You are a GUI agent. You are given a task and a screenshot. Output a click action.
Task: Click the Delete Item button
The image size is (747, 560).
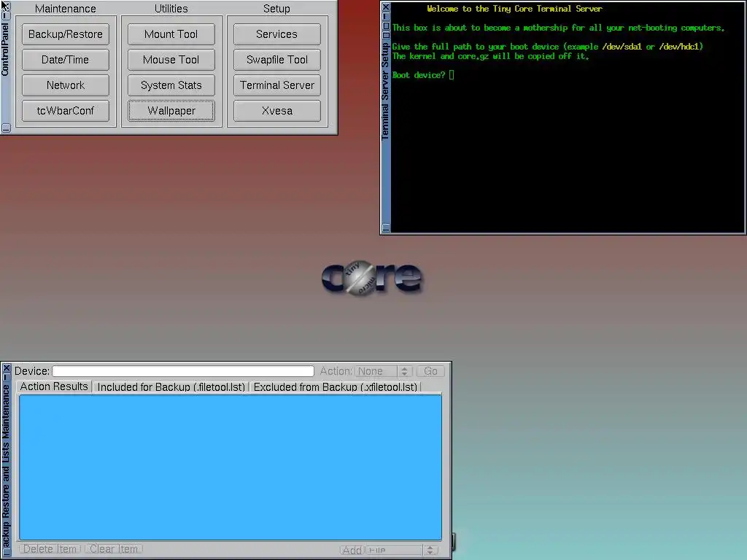[x=50, y=548]
